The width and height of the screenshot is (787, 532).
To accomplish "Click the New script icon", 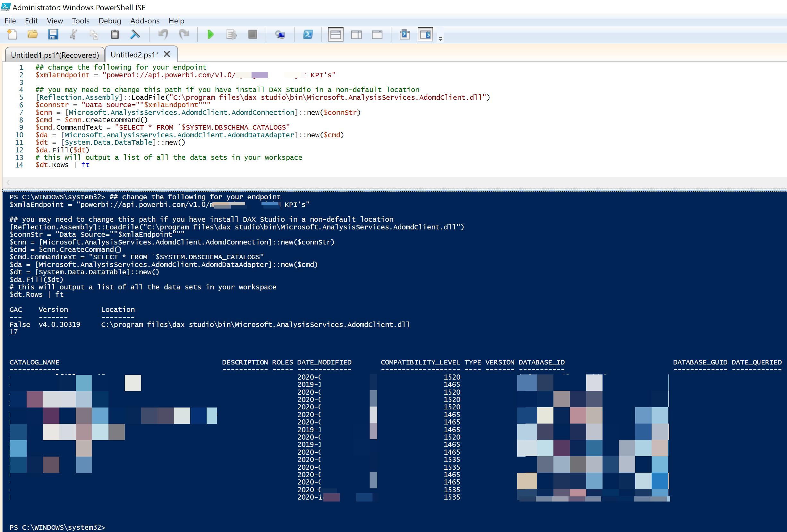I will (x=12, y=35).
